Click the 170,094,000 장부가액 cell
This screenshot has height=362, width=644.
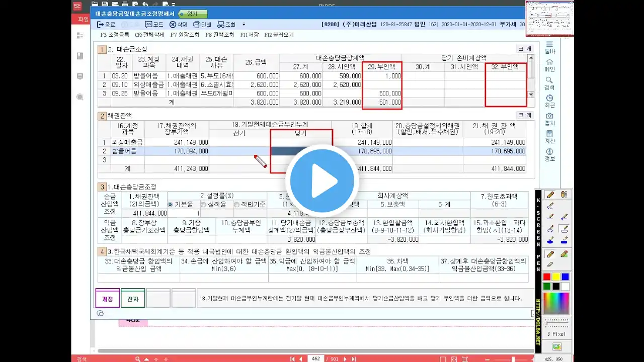coord(177,151)
